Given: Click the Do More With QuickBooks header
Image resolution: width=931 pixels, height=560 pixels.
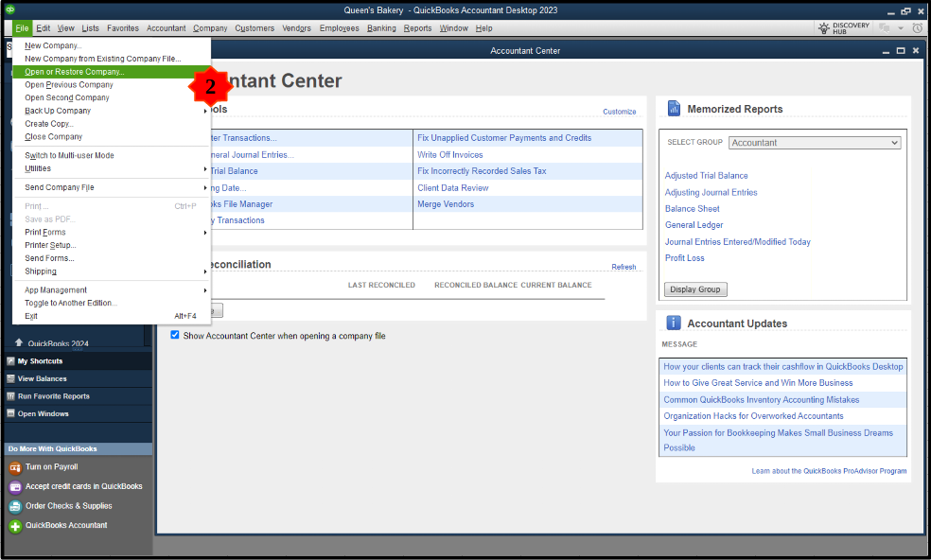Looking at the screenshot, I should [x=78, y=449].
